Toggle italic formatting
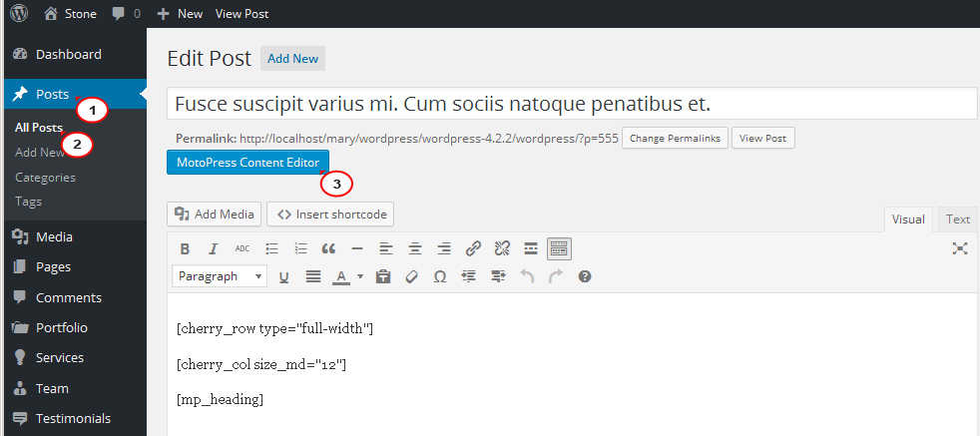This screenshot has width=980, height=436. point(214,249)
